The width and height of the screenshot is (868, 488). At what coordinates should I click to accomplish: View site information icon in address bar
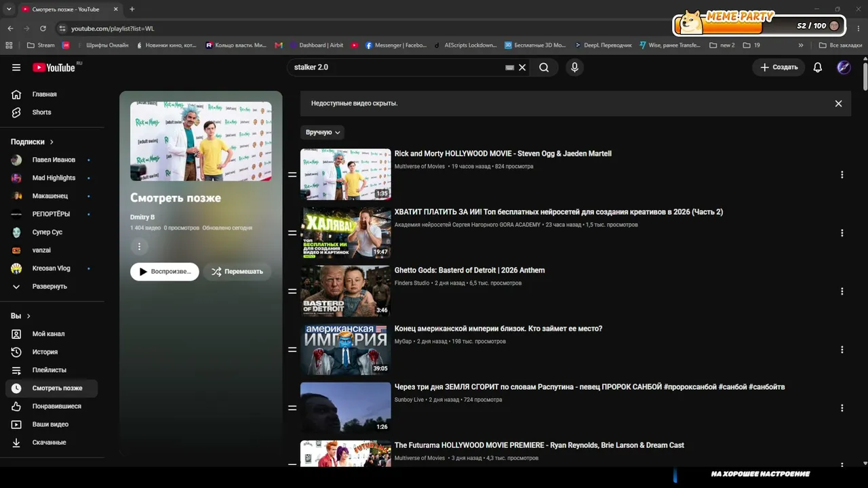(x=62, y=28)
